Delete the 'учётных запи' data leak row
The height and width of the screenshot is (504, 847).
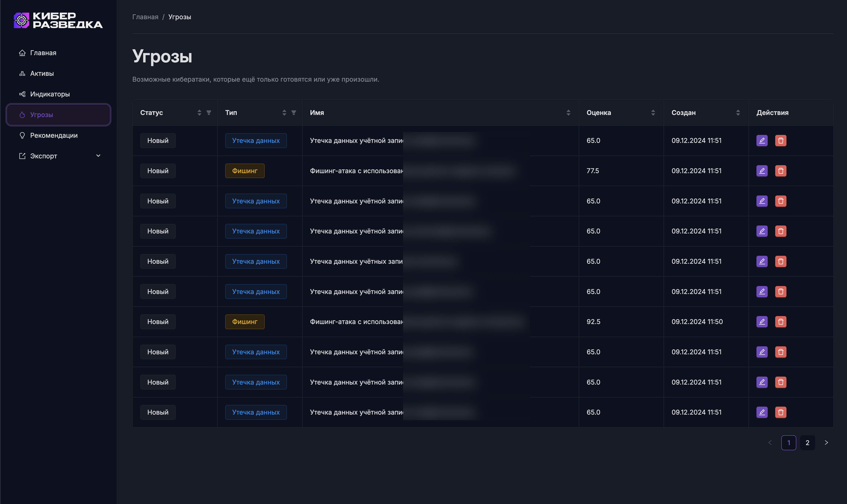[781, 262]
